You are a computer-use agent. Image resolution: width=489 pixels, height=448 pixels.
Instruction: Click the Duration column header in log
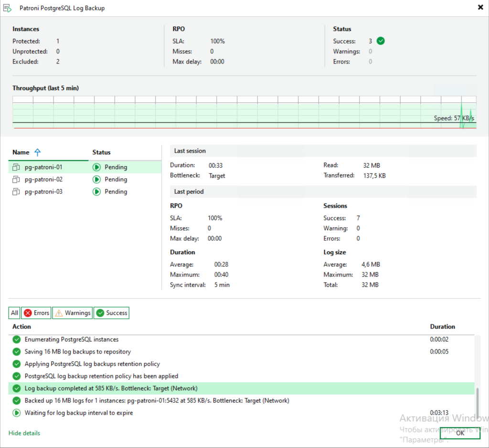click(x=442, y=326)
